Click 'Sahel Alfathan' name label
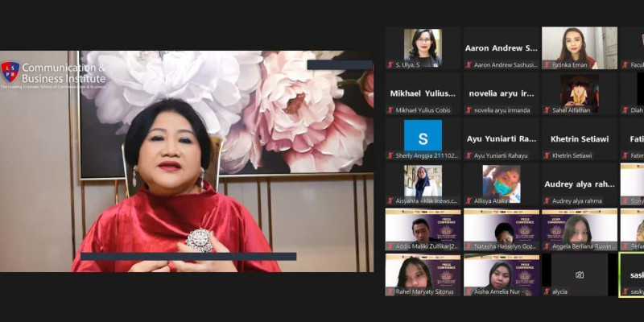 pos(572,110)
